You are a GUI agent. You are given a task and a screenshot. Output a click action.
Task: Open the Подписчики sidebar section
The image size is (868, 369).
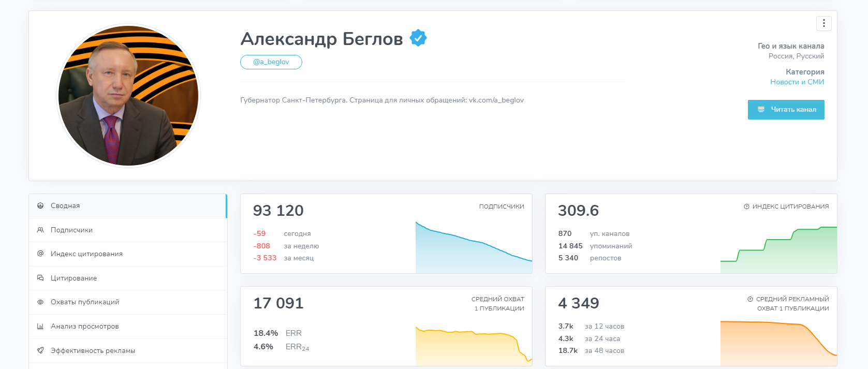click(71, 230)
